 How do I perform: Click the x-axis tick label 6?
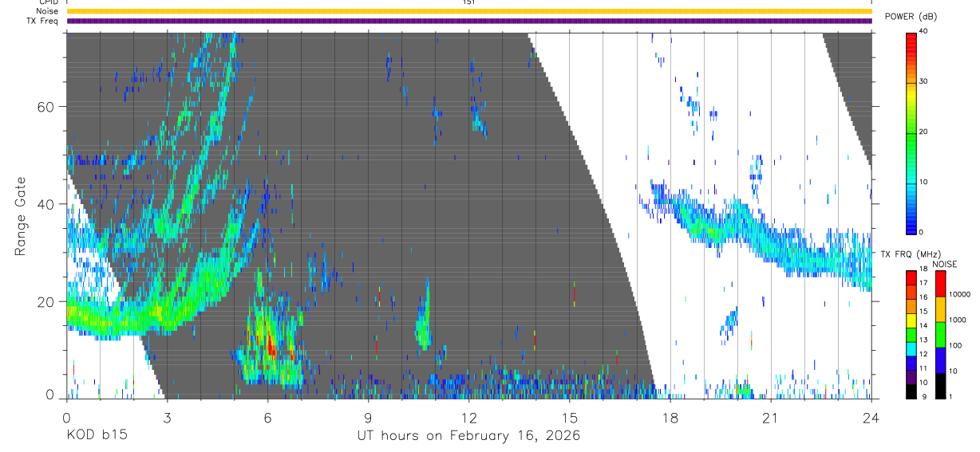(x=267, y=418)
